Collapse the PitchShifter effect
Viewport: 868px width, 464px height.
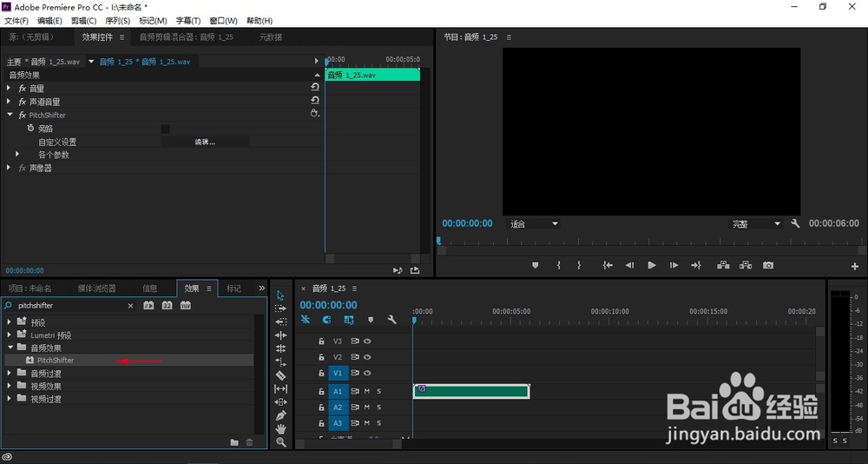coord(10,115)
